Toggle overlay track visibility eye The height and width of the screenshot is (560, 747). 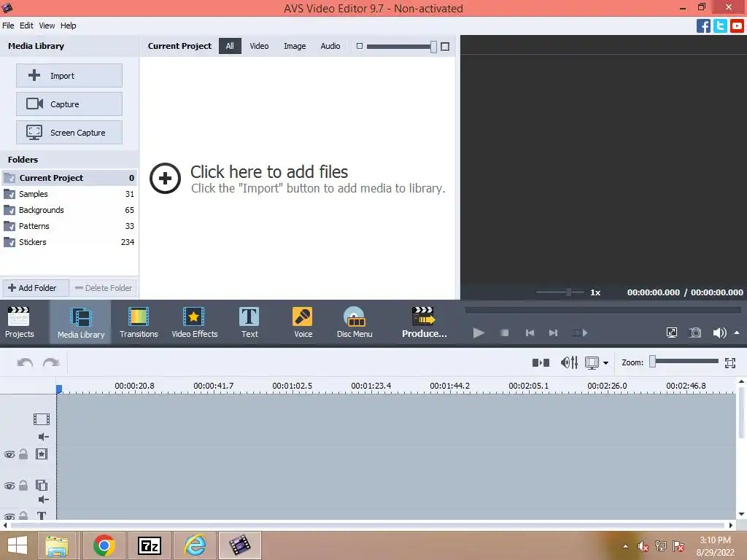pos(9,486)
